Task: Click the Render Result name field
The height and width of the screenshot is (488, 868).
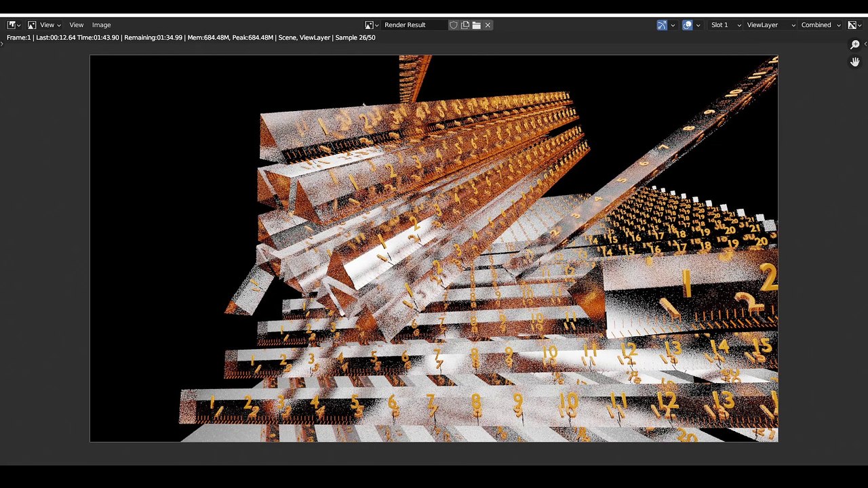Action: tap(414, 25)
